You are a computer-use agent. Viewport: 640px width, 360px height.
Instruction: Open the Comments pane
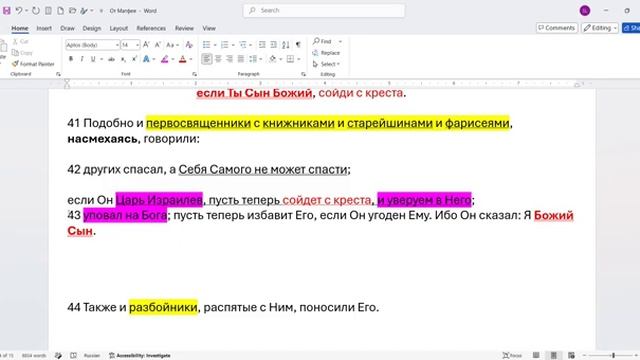557,28
